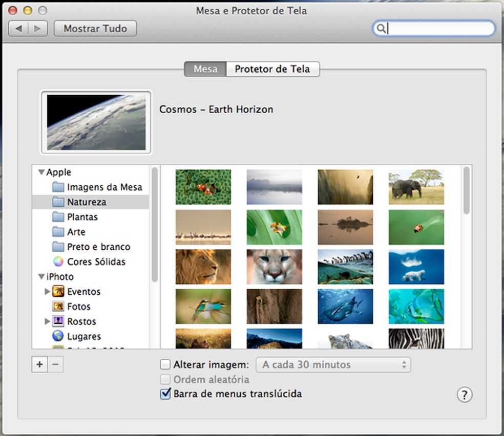Disable Barra de menus translúcida checkbox
The width and height of the screenshot is (504, 436).
(x=165, y=394)
